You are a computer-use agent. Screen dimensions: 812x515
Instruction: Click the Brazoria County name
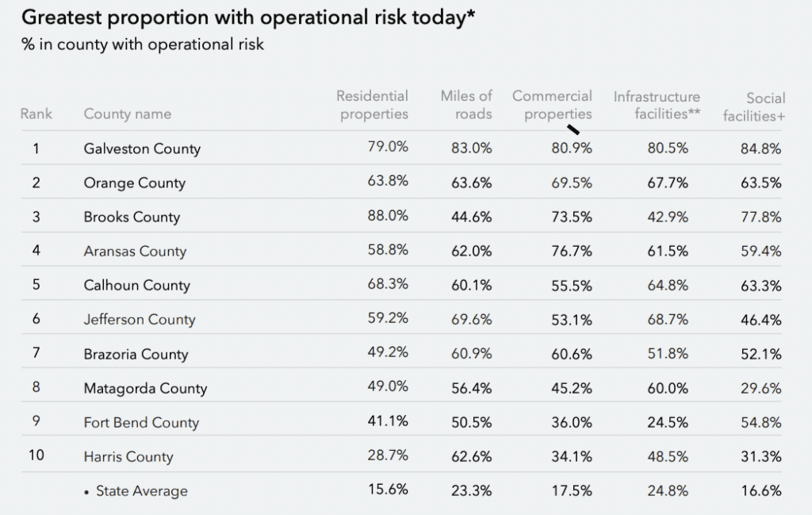(136, 354)
